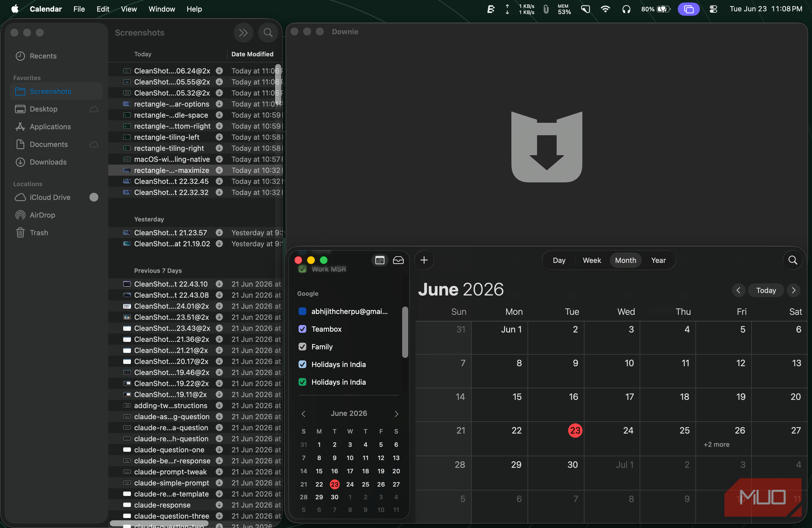Select Screenshots folder in Favorites
812x528 pixels.
(56, 91)
